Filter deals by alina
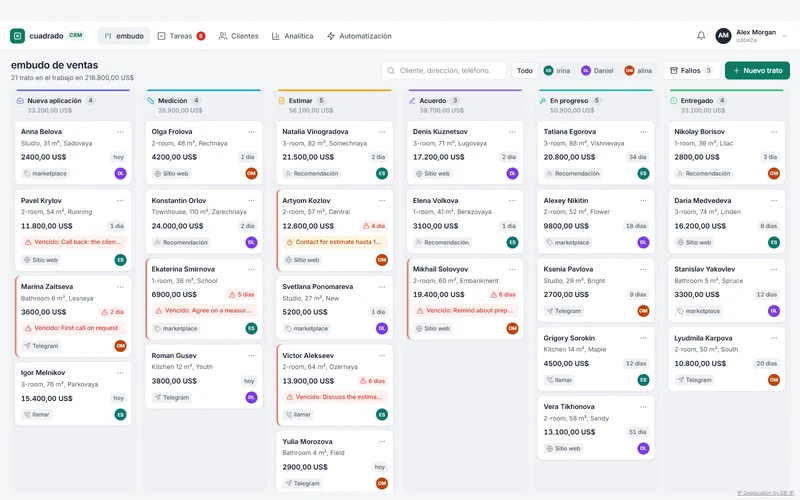The height and width of the screenshot is (500, 800). coord(638,70)
